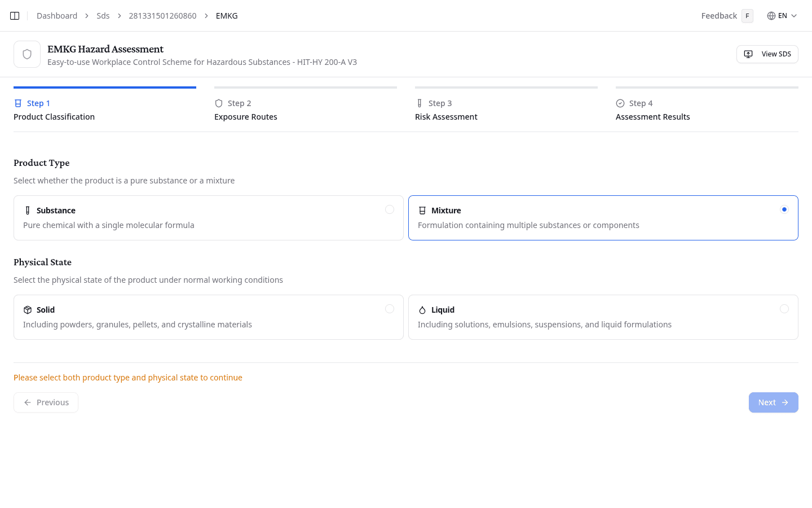Click the Feedback link
Viewport: 812px width, 508px height.
718,15
